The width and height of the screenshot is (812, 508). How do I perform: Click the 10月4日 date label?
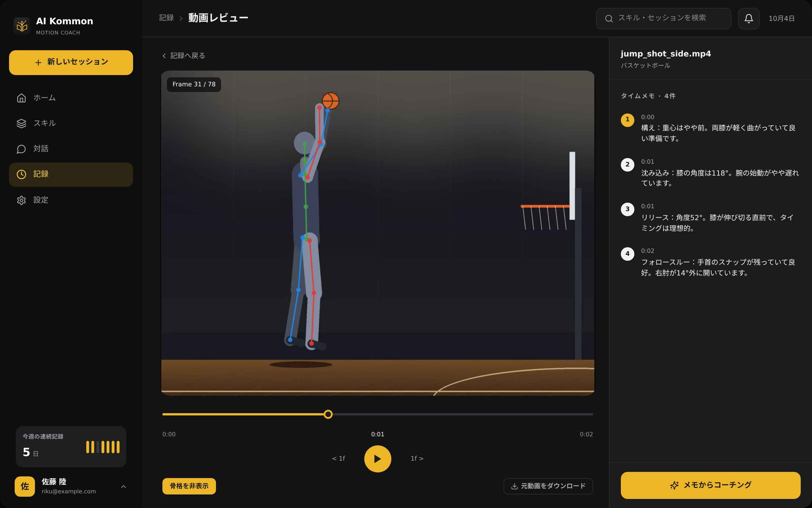click(782, 18)
